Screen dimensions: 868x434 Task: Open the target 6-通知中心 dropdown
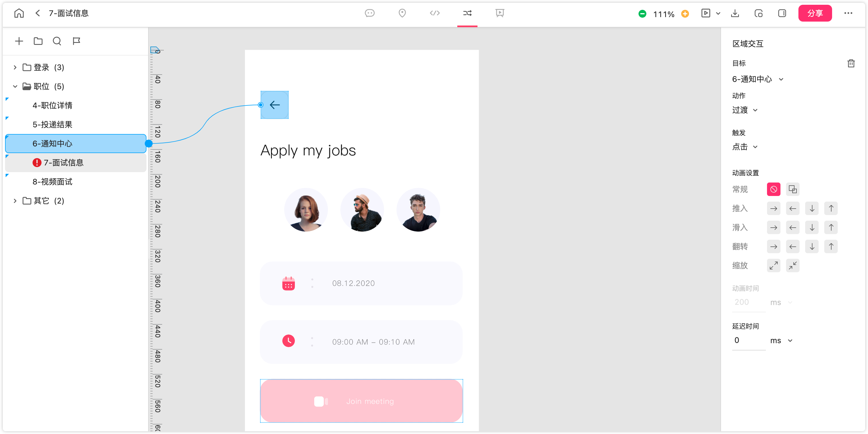(757, 79)
